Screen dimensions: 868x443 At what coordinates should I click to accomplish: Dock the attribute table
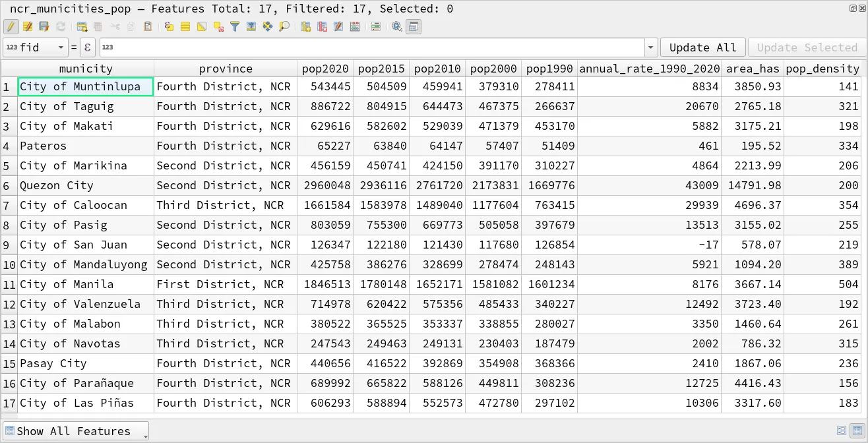tap(413, 26)
